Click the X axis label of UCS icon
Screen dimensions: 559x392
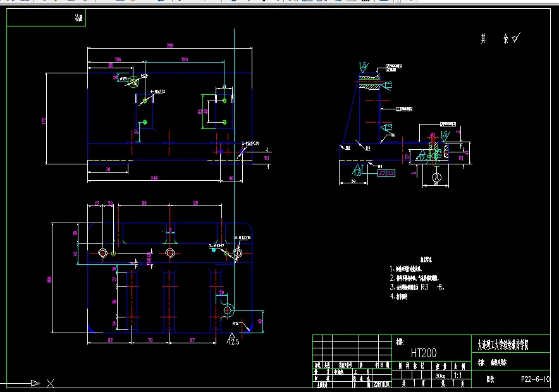tap(50, 383)
